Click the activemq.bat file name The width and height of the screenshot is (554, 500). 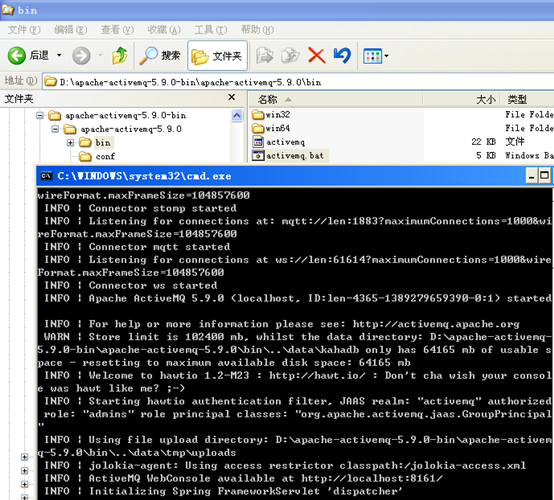(295, 156)
